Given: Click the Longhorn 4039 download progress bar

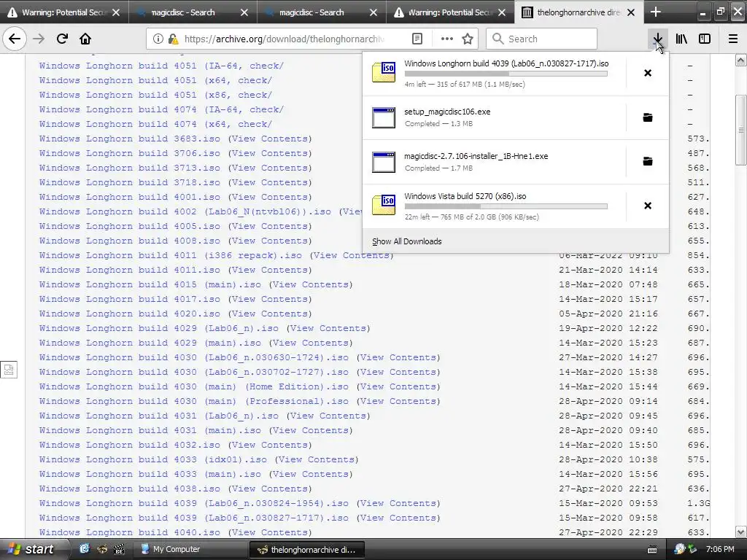Looking at the screenshot, I should (506, 74).
